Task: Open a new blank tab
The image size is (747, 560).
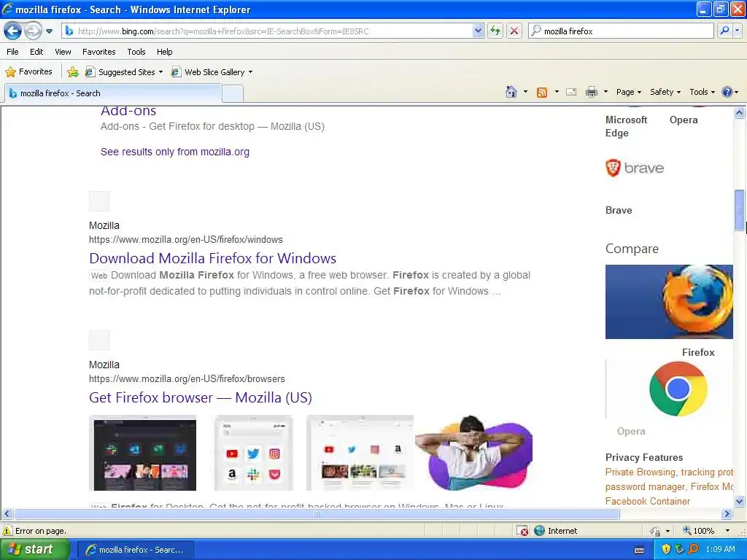Action: (x=233, y=93)
